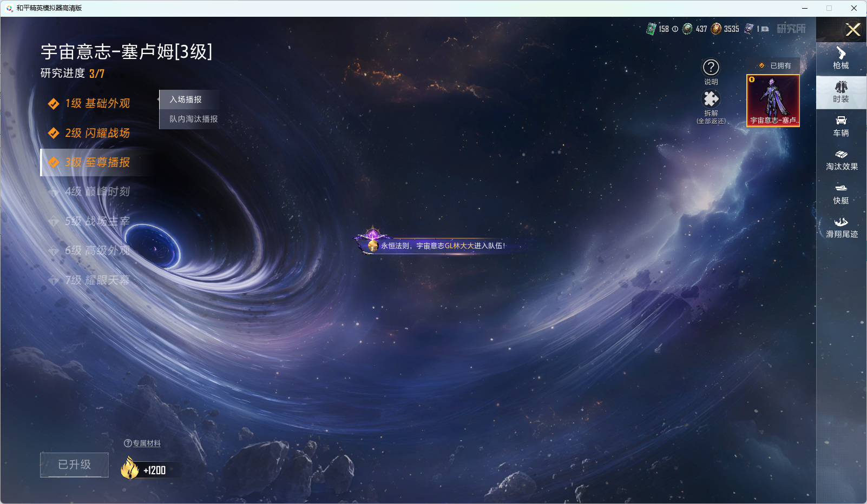Click the 说明 question mark icon
Image resolution: width=867 pixels, height=504 pixels.
tap(711, 68)
